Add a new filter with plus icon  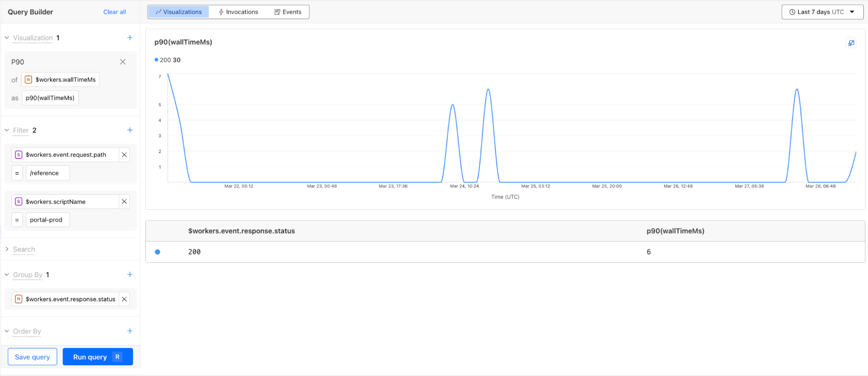pos(130,130)
